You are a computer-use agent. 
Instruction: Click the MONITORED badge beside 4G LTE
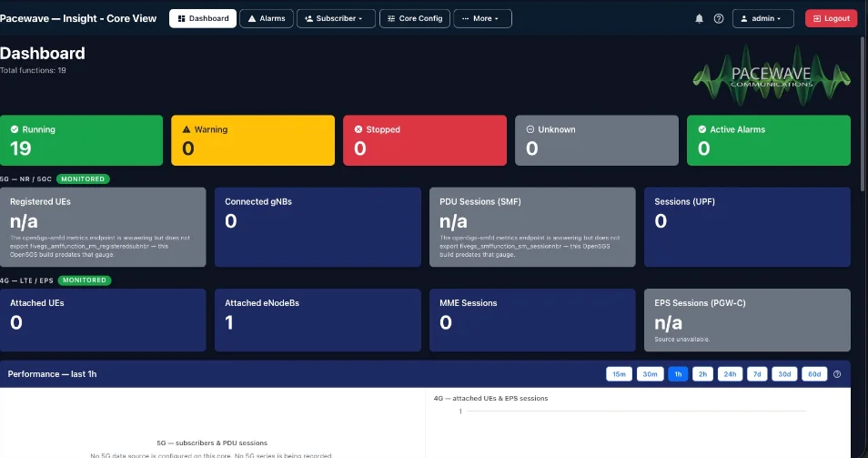coord(85,280)
